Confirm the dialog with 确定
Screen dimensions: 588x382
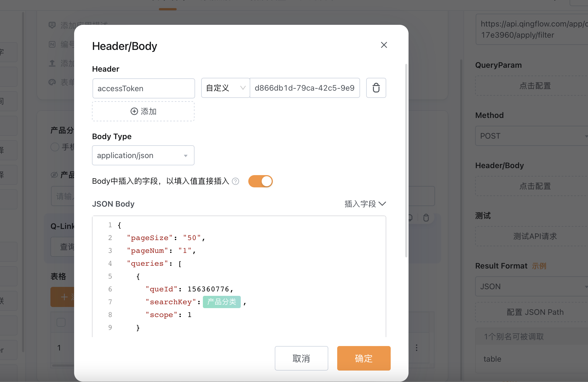click(x=364, y=358)
